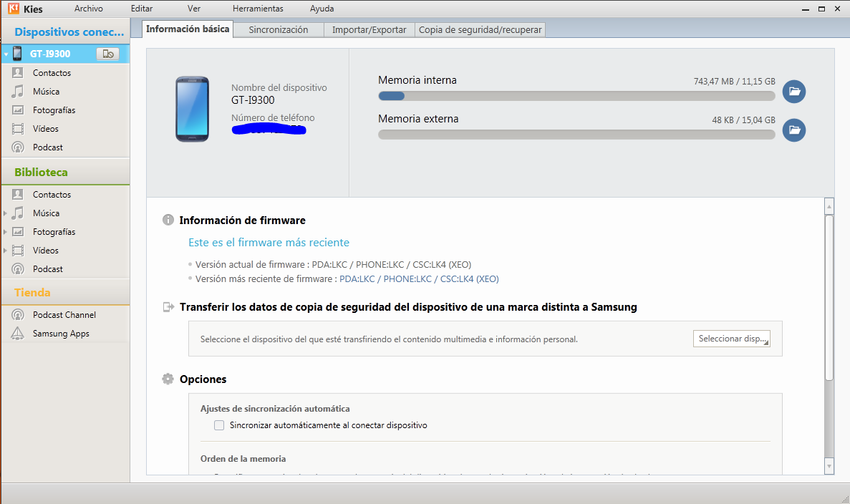850x504 pixels.
Task: Expand Biblioteca Vídeos arrow
Action: 6,251
